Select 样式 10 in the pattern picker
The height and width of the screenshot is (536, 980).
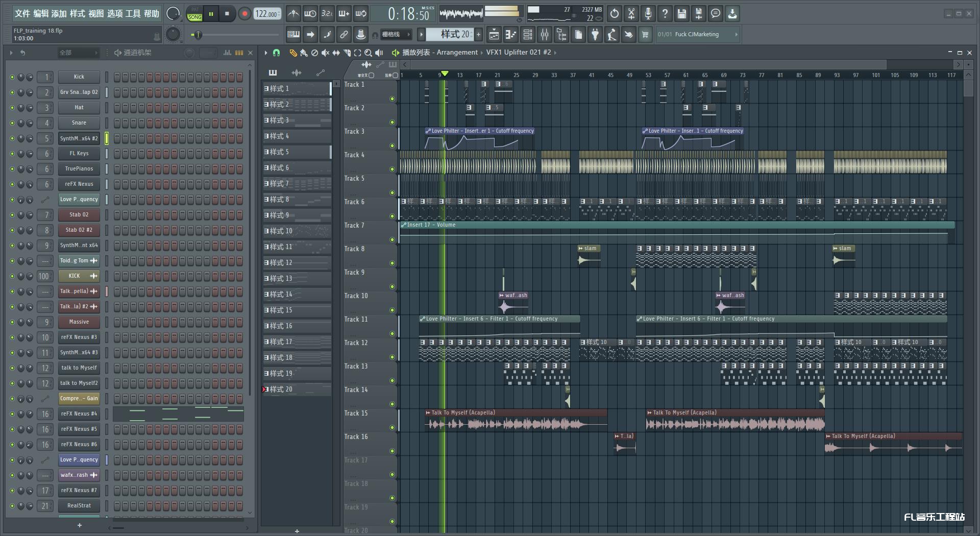[297, 231]
